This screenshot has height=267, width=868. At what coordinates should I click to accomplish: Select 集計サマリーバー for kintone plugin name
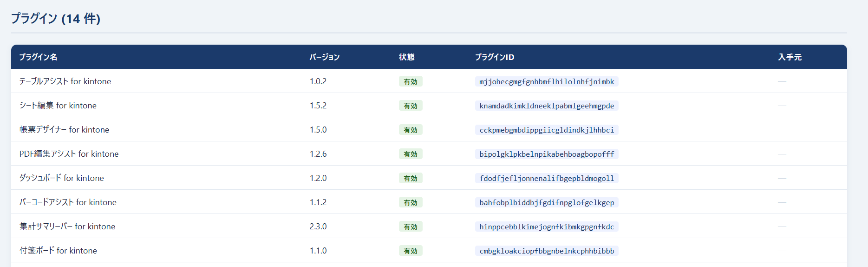click(x=67, y=227)
